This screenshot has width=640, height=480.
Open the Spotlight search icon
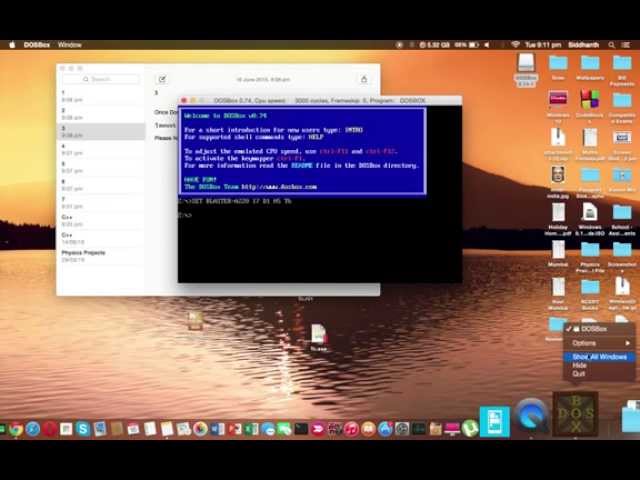(611, 45)
